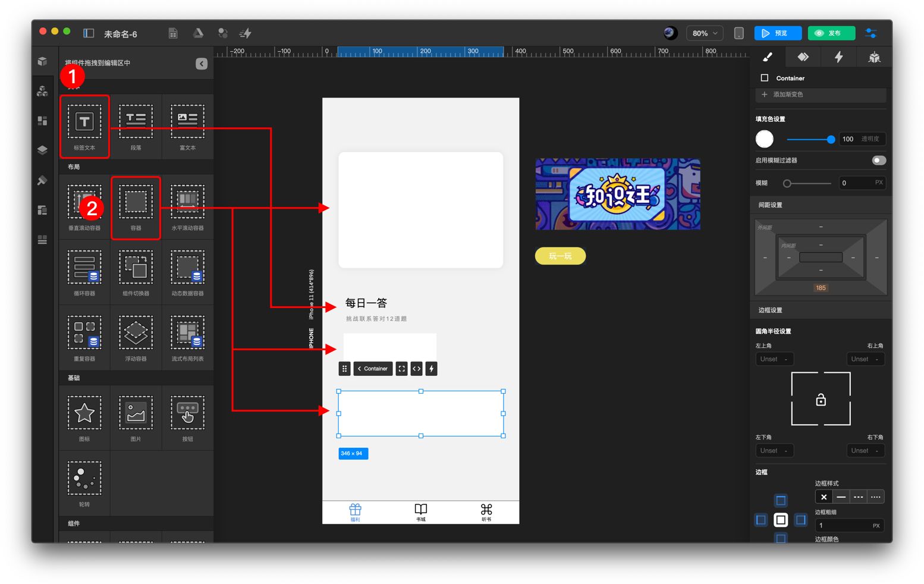Open the 80% zoom level dropdown
The image size is (924, 584).
tap(705, 33)
